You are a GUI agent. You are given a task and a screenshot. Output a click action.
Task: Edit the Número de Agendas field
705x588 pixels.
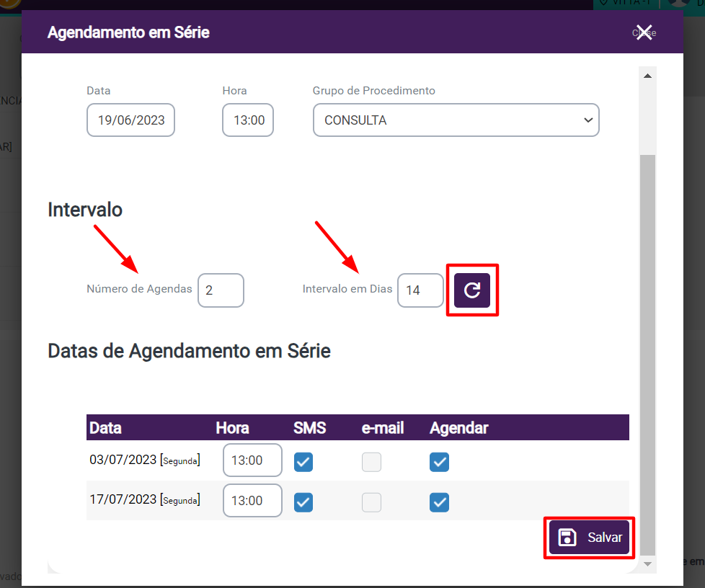(x=221, y=290)
